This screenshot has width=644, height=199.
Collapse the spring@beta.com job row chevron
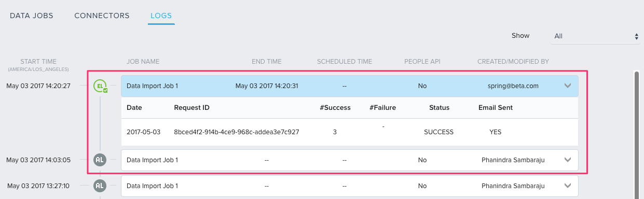pos(567,86)
